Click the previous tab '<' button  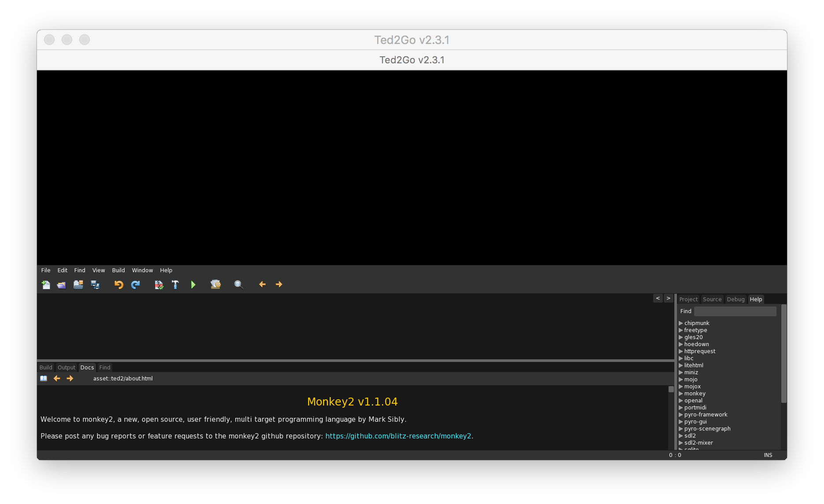[x=658, y=298]
